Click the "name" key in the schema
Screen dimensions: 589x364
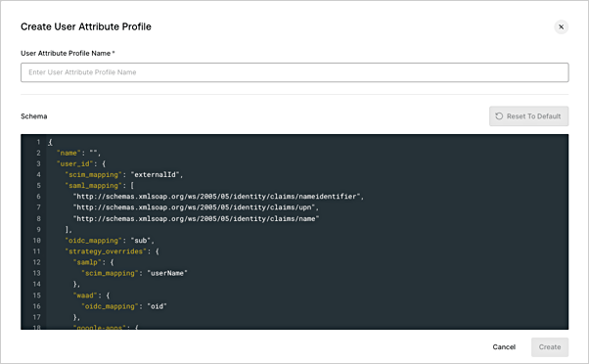pos(68,153)
